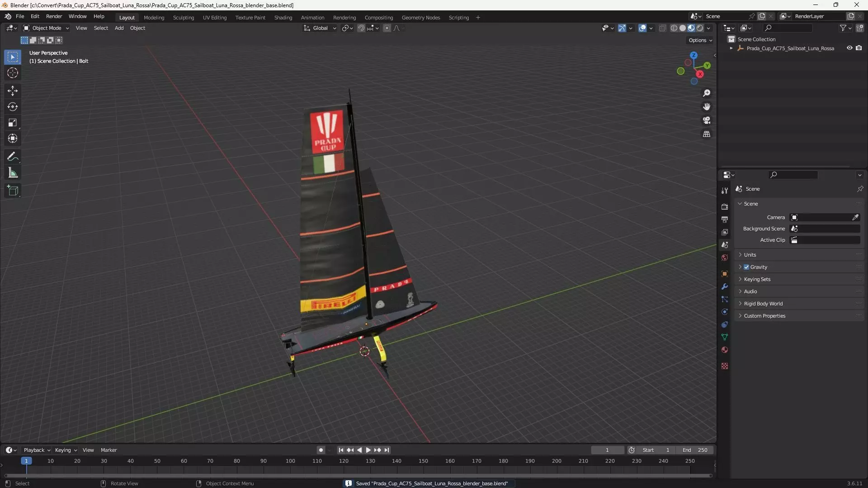Activate the Cursor tool
The width and height of the screenshot is (868, 488).
click(x=13, y=73)
